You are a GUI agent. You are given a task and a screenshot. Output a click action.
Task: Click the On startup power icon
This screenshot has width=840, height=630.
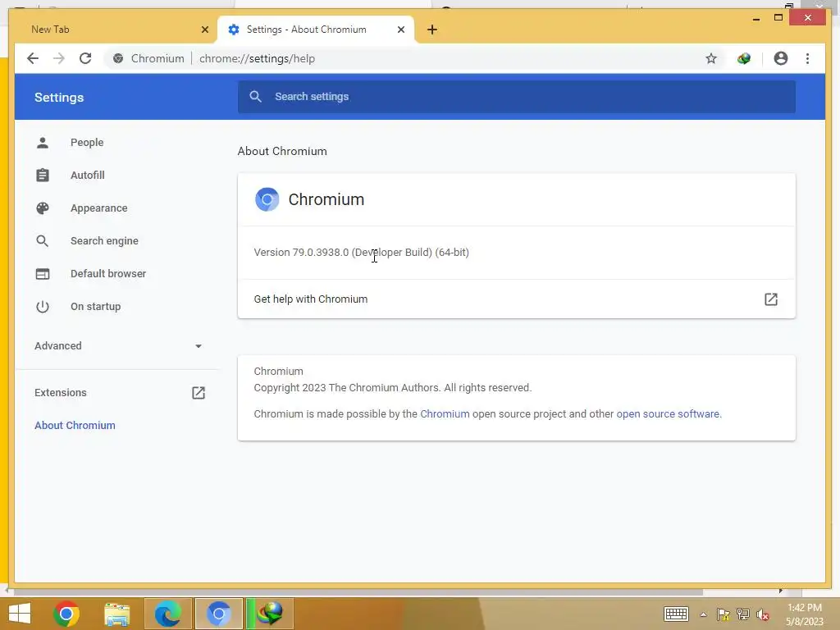click(x=43, y=307)
